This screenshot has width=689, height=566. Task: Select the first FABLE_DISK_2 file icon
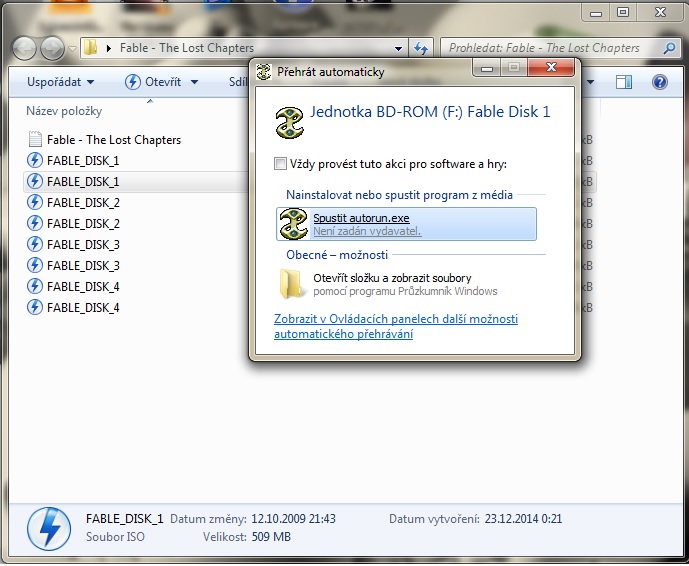pos(35,202)
